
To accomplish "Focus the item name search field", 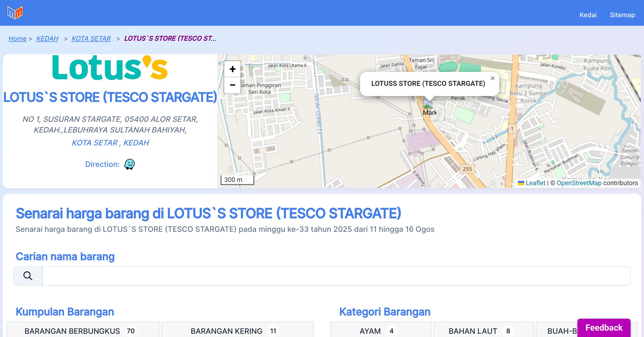I will point(336,276).
